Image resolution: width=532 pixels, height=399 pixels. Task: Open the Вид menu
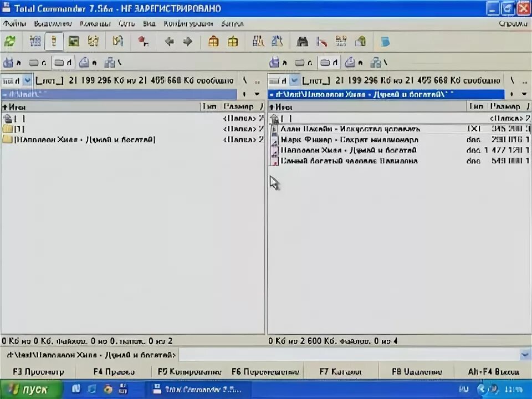tap(149, 24)
